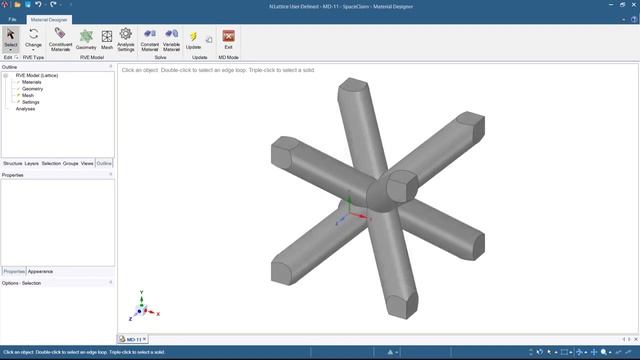640x360 pixels.
Task: Pin the Properties panel
Action: coord(111,174)
